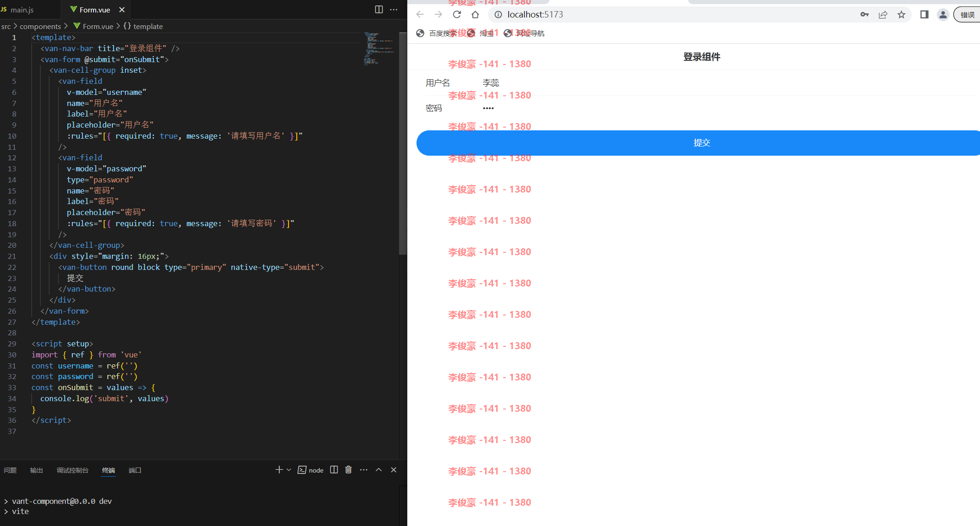980x526 pixels.
Task: Create a new terminal with plus icon
Action: click(x=279, y=470)
